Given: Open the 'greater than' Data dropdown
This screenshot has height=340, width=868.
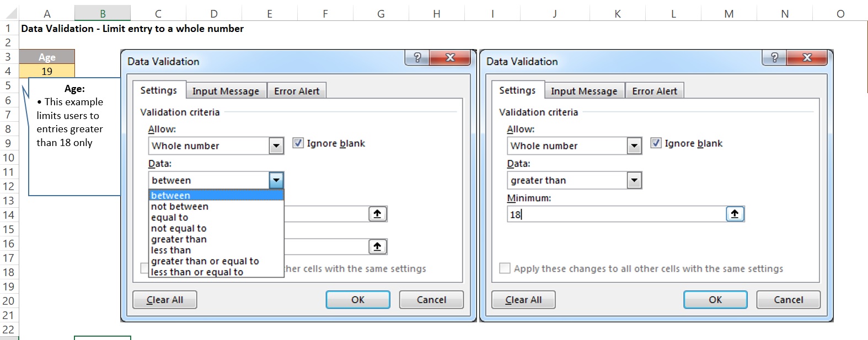Looking at the screenshot, I should pyautogui.click(x=634, y=180).
